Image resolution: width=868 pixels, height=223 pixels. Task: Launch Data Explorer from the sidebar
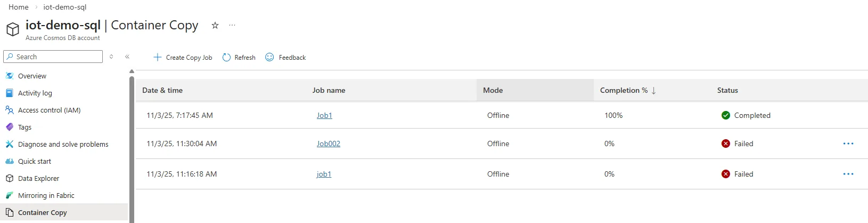pos(38,179)
